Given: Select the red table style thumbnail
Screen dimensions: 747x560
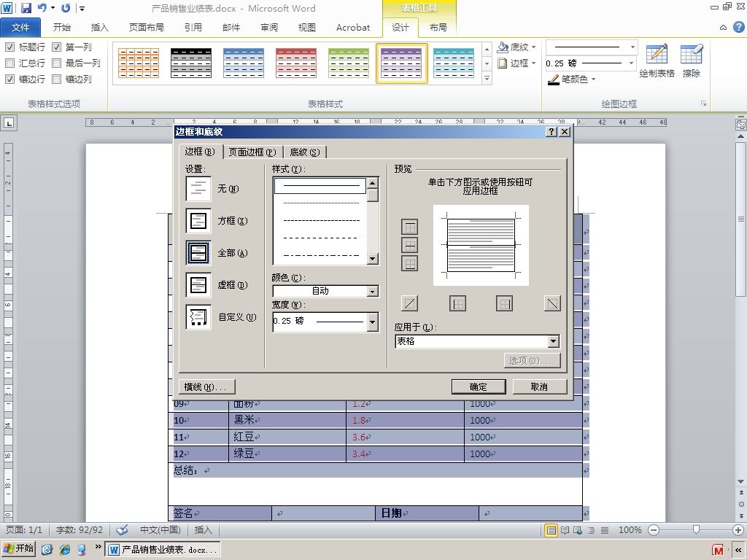Looking at the screenshot, I should pyautogui.click(x=296, y=63).
